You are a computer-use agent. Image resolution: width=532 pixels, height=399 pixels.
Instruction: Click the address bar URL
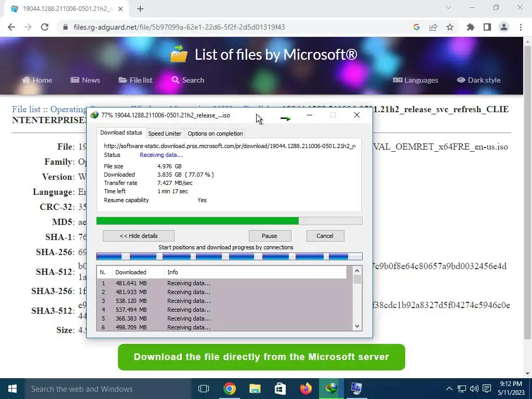tap(179, 27)
